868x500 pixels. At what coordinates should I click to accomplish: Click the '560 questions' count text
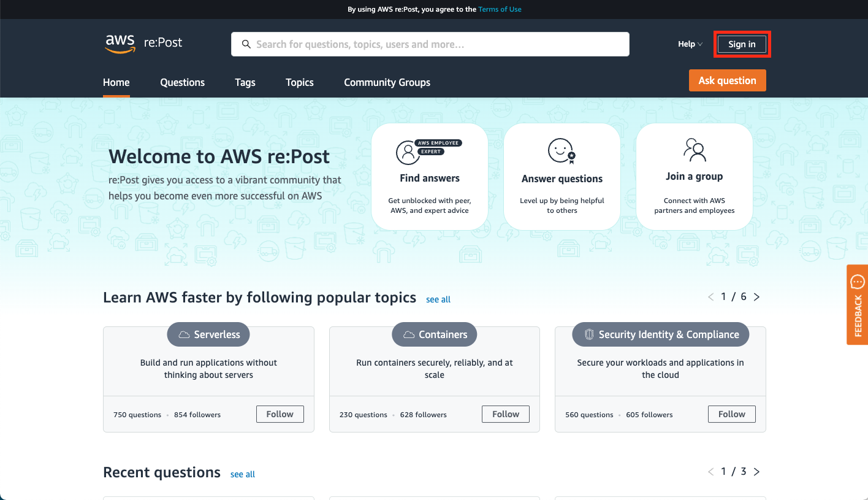(589, 415)
